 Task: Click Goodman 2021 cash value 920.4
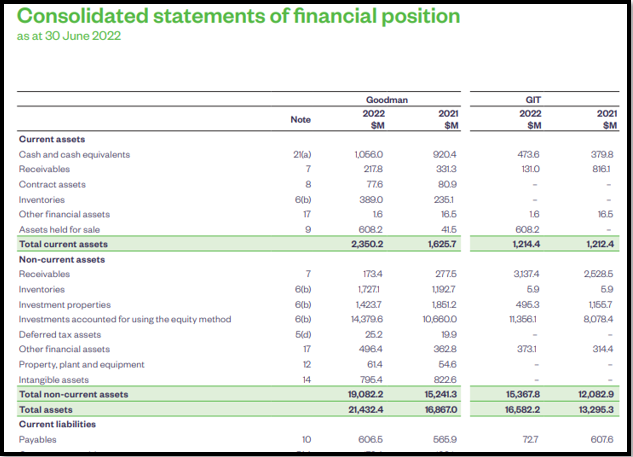tap(446, 155)
